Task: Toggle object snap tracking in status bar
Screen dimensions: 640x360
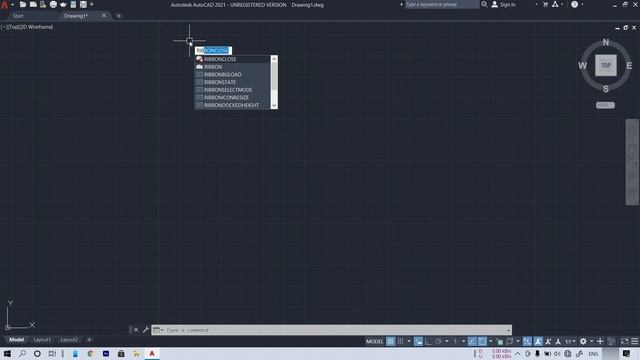Action: [x=472, y=341]
